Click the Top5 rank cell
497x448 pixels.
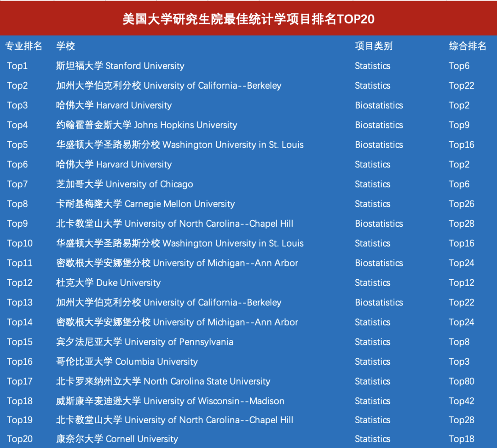click(17, 145)
